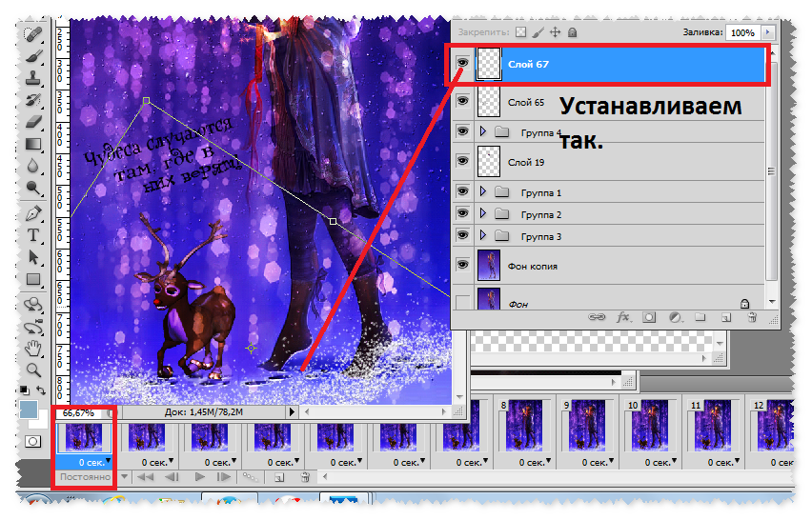Toggle visibility of Группа 4
This screenshot has width=812, height=520.
click(x=462, y=130)
